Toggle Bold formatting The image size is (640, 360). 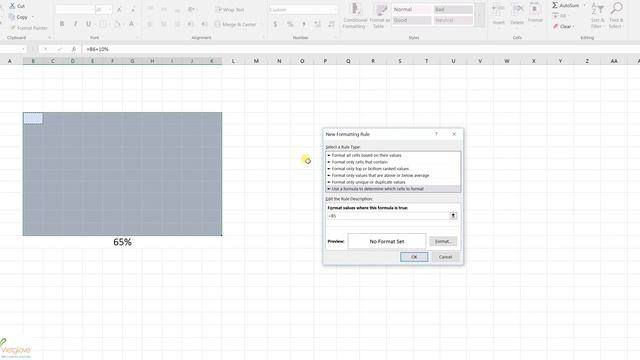[x=62, y=24]
